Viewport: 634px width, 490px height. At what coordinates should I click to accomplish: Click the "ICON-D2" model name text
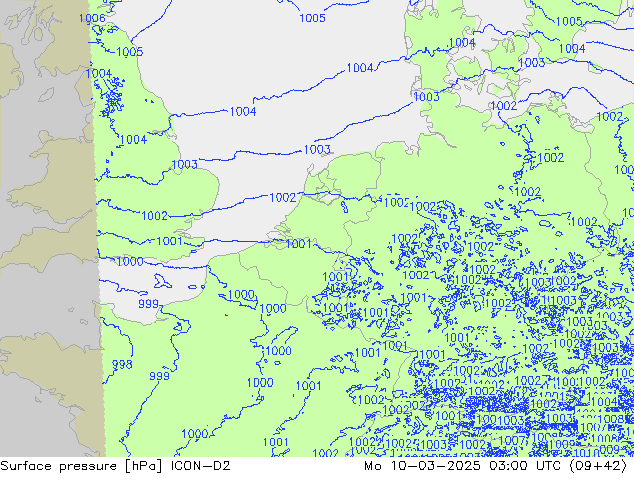(x=201, y=466)
